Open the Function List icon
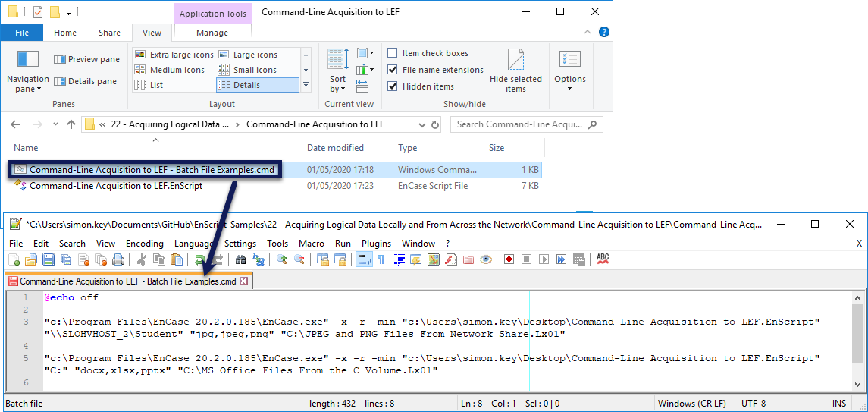 (450, 259)
